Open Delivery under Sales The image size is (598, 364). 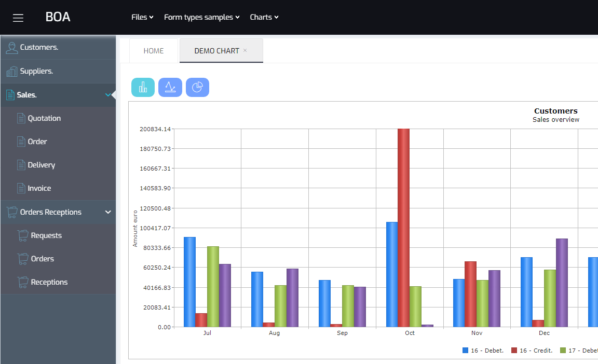[x=58, y=165]
